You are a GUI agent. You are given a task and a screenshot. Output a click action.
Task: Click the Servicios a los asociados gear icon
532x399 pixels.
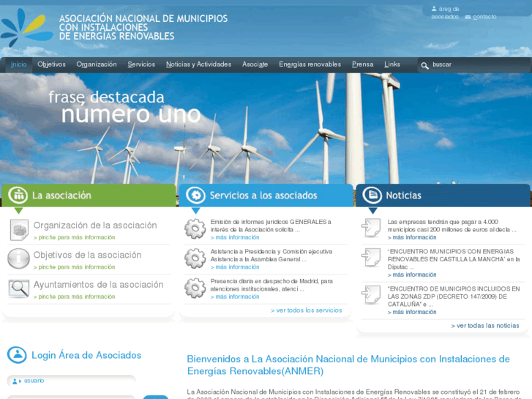195,195
